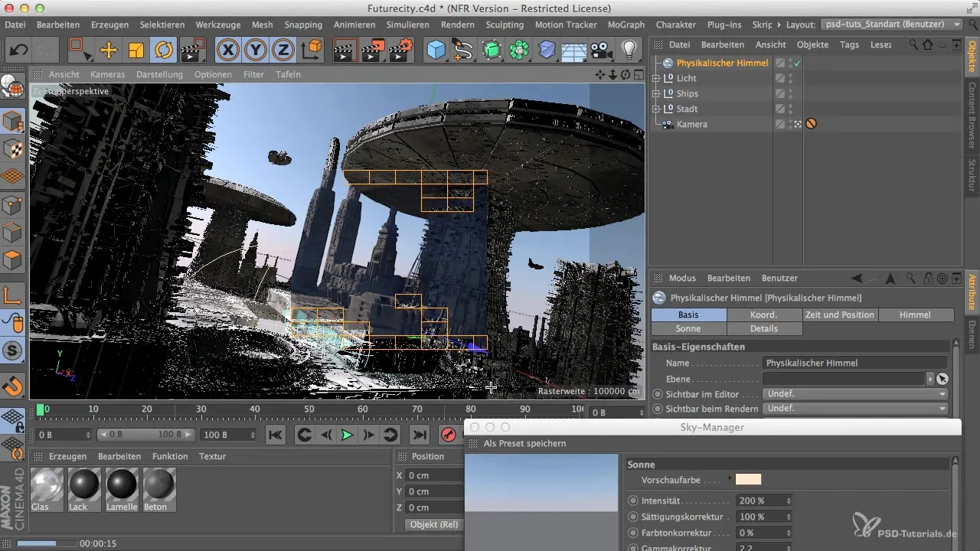Click the Vorschaufarbe color swatch
This screenshot has width=980, height=551.
click(x=748, y=479)
